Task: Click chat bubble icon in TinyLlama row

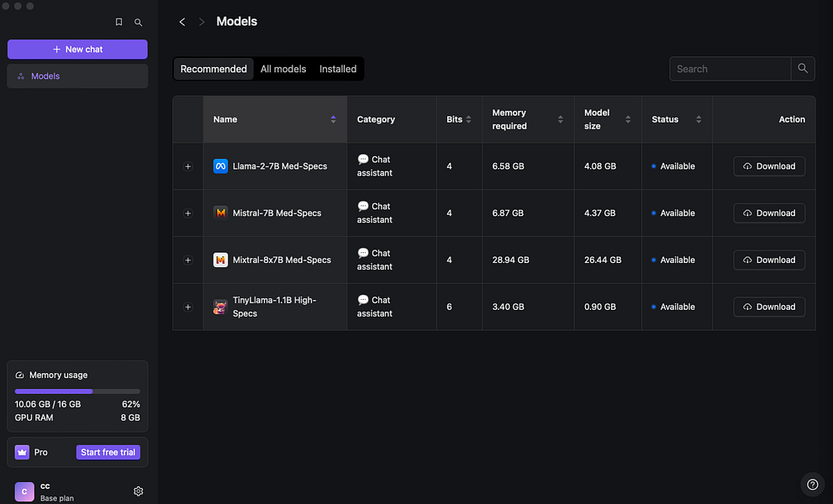Action: 363,300
